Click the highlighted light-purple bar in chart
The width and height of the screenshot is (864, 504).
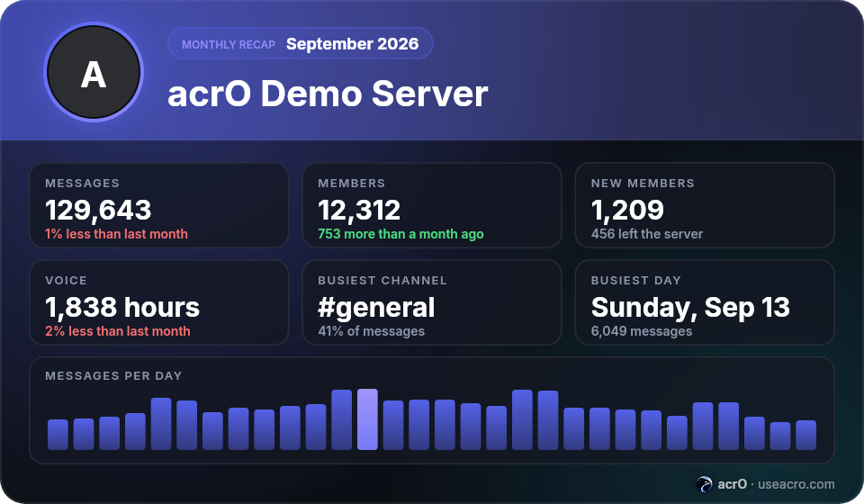click(367, 419)
